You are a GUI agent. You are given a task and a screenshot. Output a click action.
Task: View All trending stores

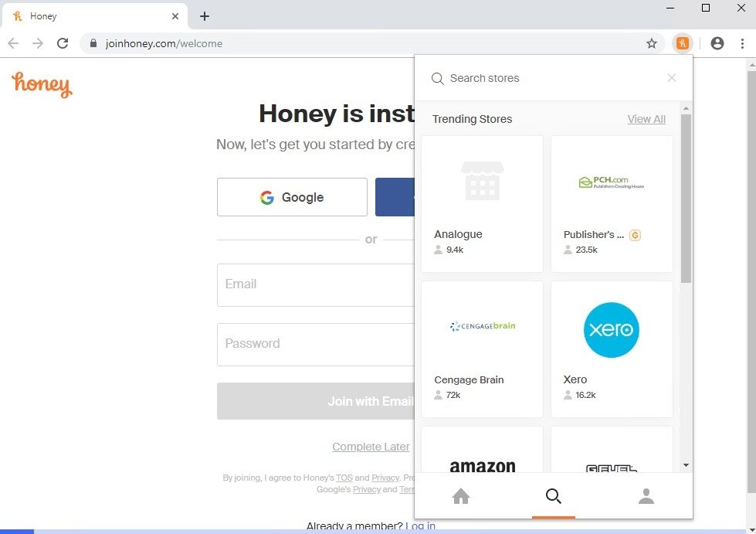(646, 119)
